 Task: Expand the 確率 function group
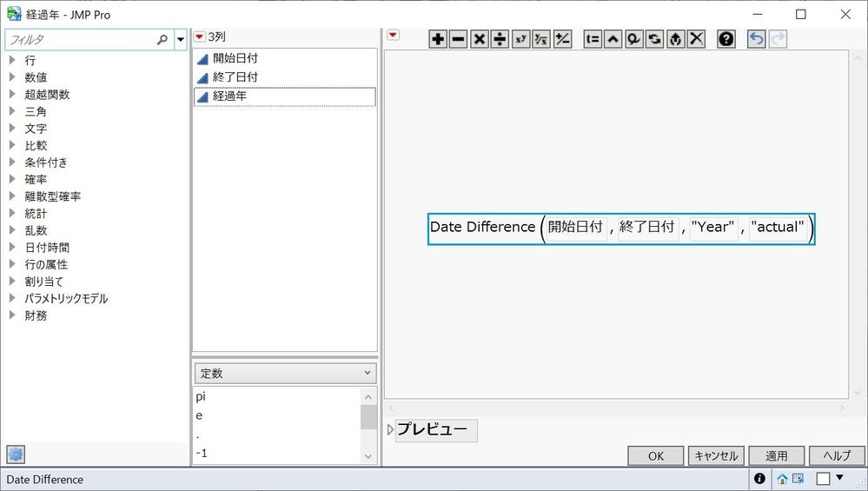tap(12, 179)
